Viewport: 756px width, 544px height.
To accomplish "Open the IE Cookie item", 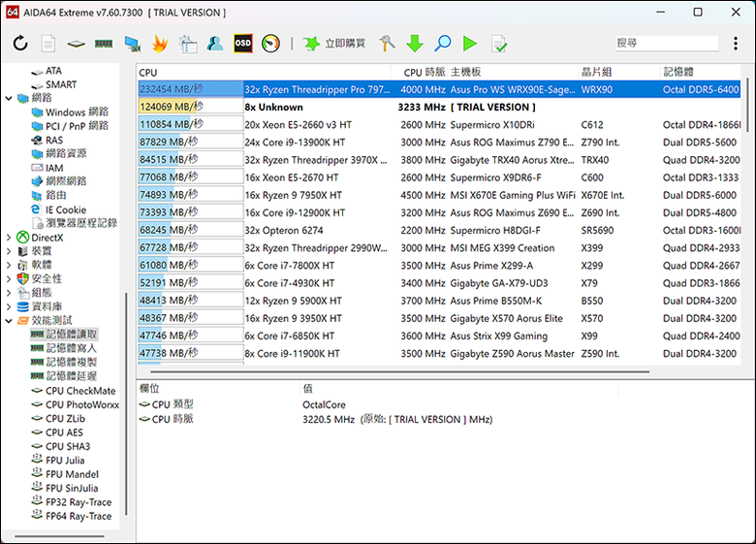I will 58,209.
